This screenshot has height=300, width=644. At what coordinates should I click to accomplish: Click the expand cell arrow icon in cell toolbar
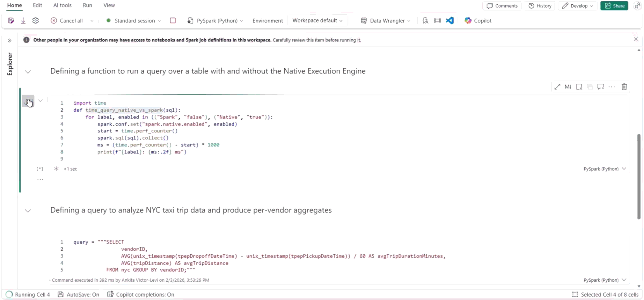(557, 87)
